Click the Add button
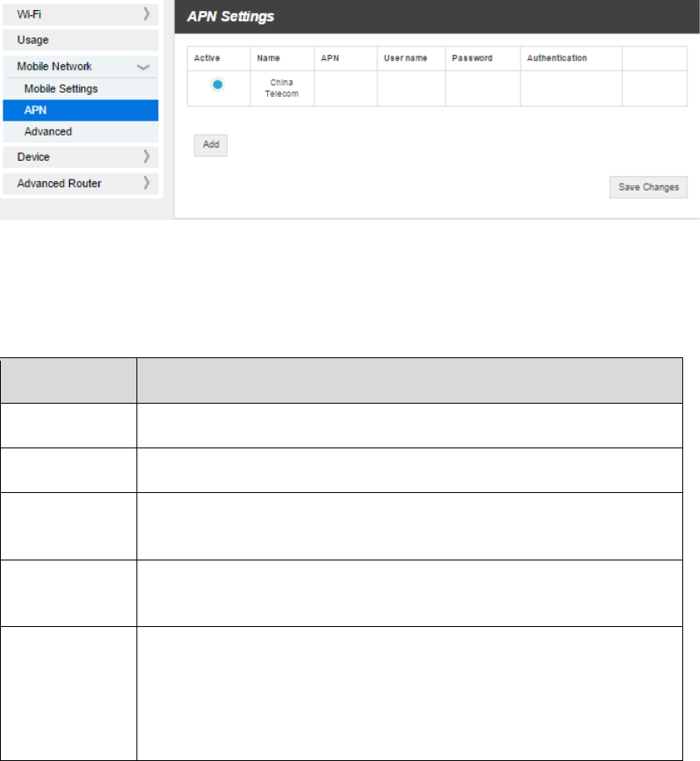The width and height of the screenshot is (700, 761). (211, 145)
